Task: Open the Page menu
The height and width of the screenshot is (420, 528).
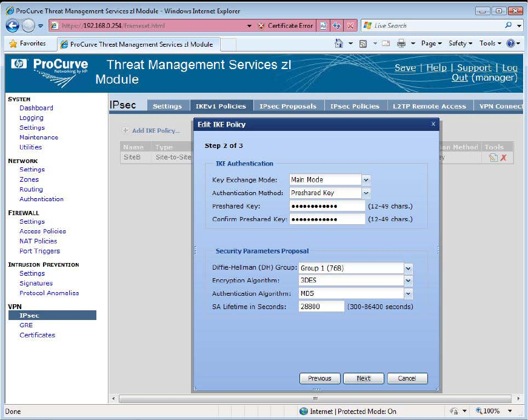Action: tap(431, 44)
